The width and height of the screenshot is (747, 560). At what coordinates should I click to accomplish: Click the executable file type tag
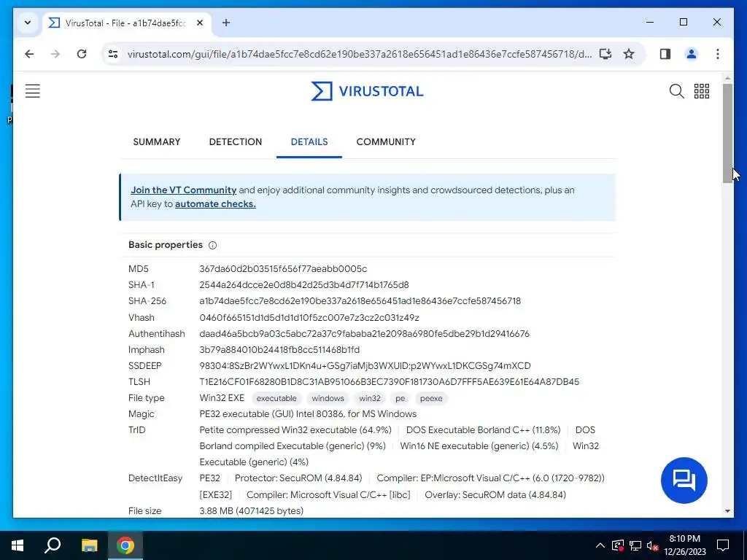(276, 398)
